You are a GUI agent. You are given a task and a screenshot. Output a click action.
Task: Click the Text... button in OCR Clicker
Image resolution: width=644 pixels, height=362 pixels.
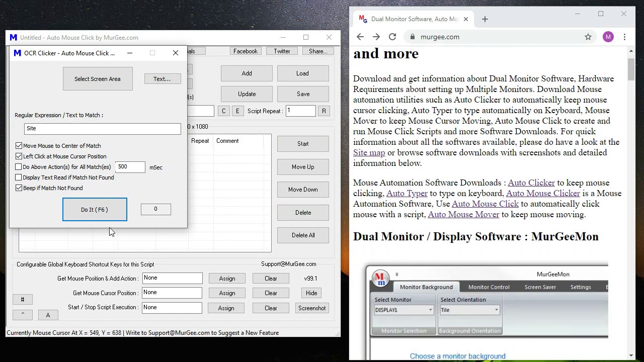(162, 79)
